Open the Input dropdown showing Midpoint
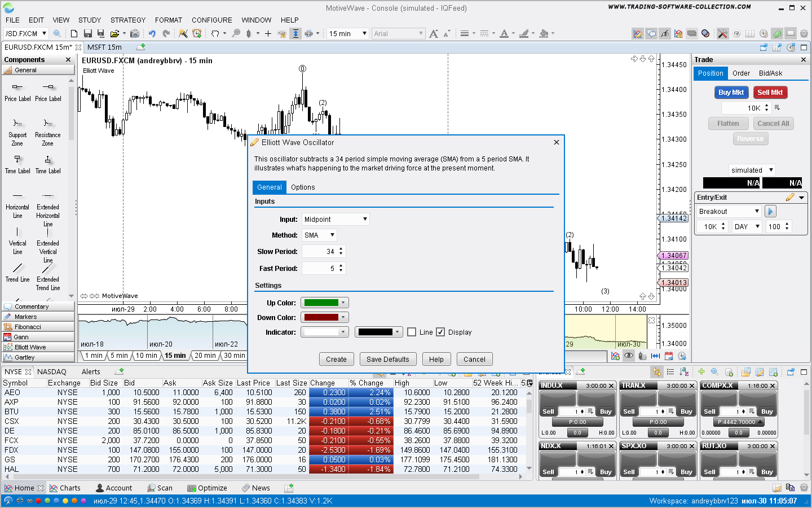Screen dimensions: 812x508 coord(336,220)
